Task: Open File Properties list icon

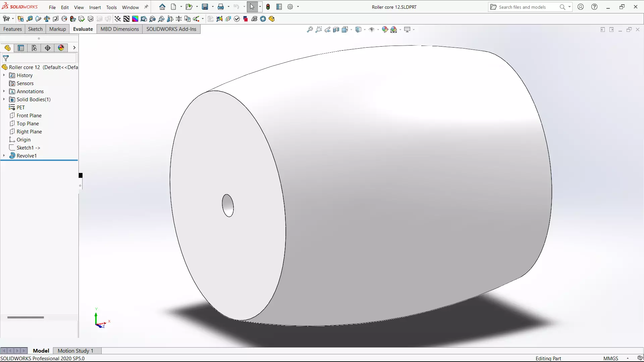Action: 279,7
